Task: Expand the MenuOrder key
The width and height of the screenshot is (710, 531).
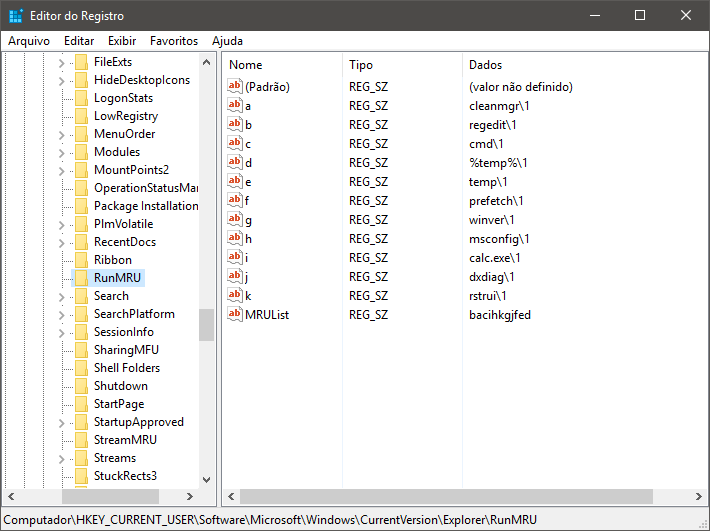Action: click(62, 135)
